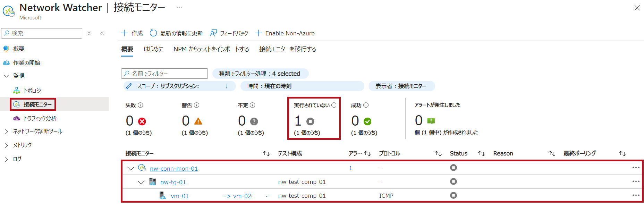The height and width of the screenshot is (204, 644).
Task: Click nw-test-comp-01 in vm-01 row
Action: (x=302, y=196)
